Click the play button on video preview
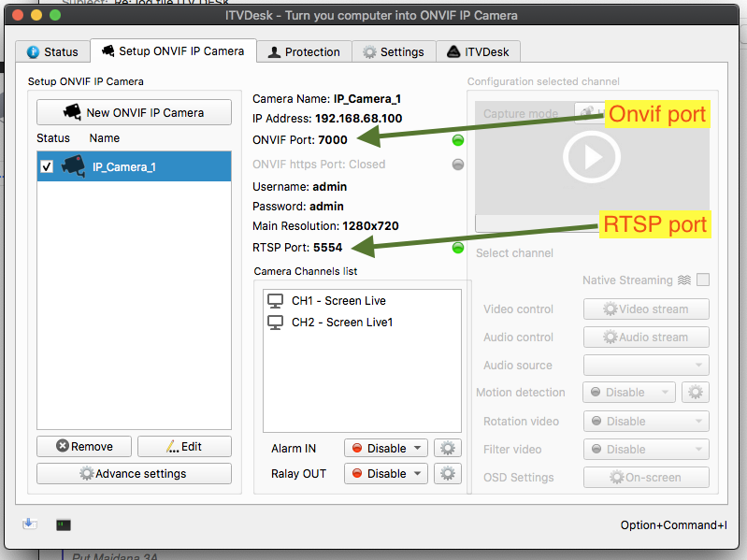 point(591,156)
